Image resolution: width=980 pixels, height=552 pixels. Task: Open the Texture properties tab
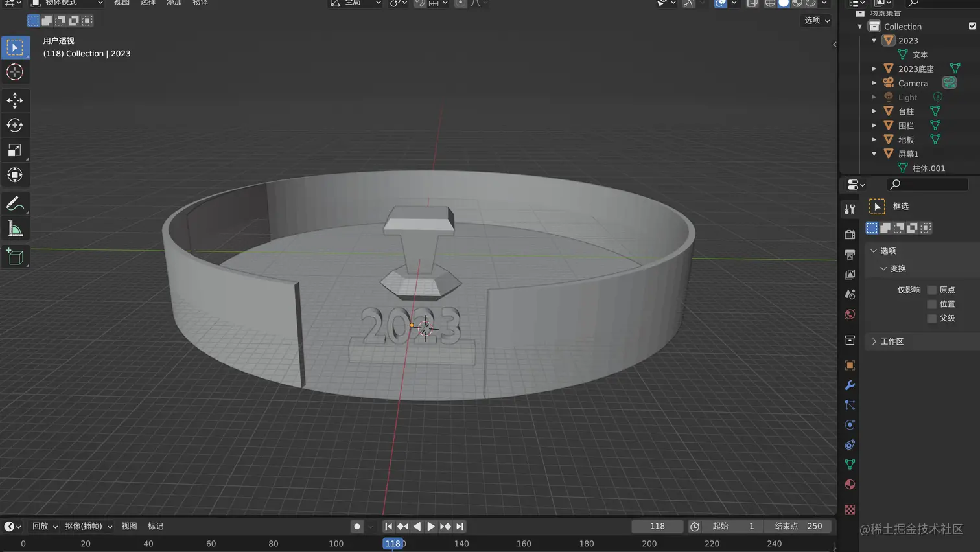tap(850, 509)
